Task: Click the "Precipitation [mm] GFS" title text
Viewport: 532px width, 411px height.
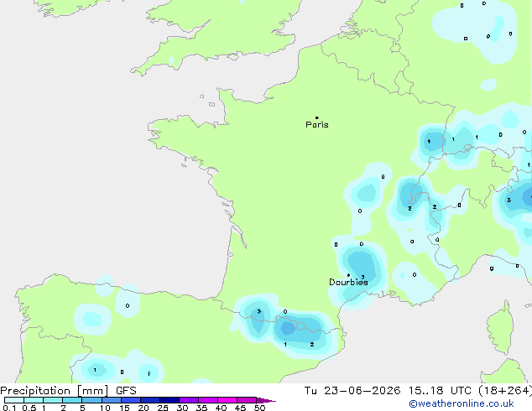Action: pyautogui.click(x=68, y=391)
